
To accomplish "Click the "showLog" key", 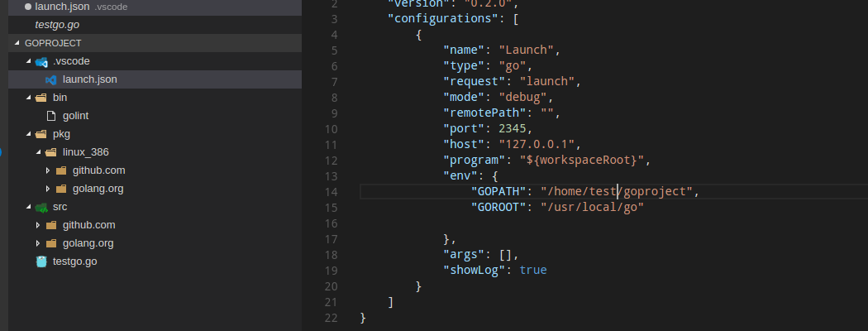I will coord(475,270).
